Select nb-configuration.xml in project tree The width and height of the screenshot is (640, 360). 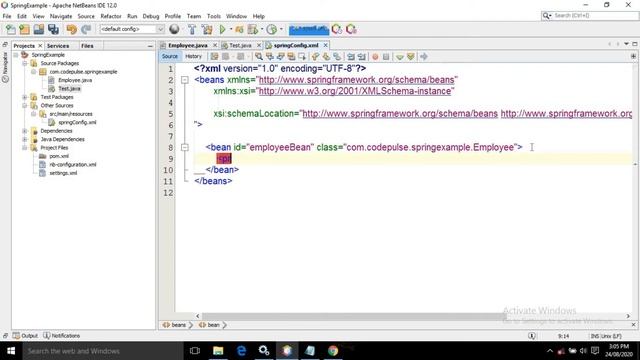click(x=73, y=164)
